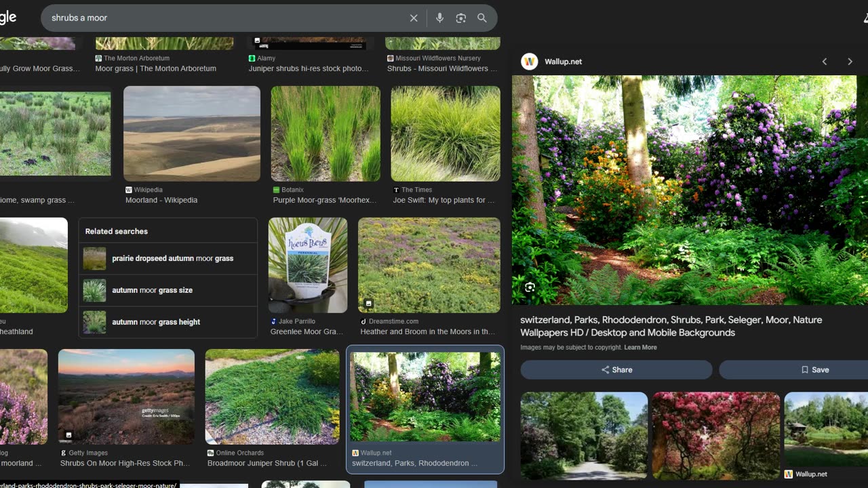Open selected Wallup.net rhododendron result thumbnail
Image resolution: width=868 pixels, height=488 pixels.
(425, 396)
